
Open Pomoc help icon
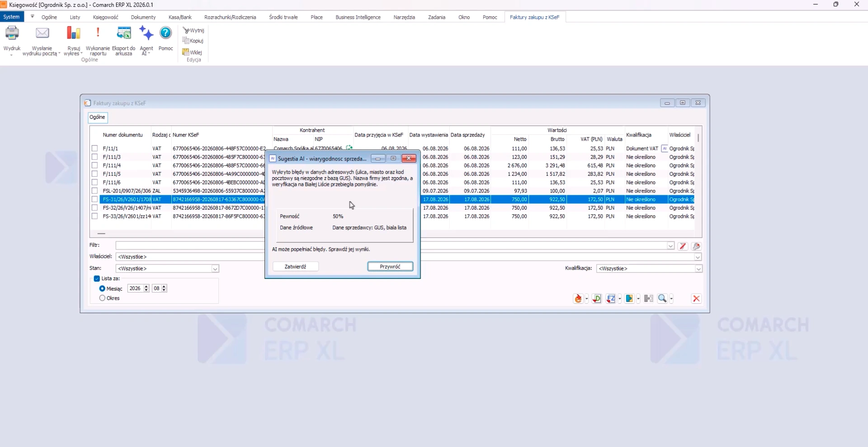pos(166,33)
